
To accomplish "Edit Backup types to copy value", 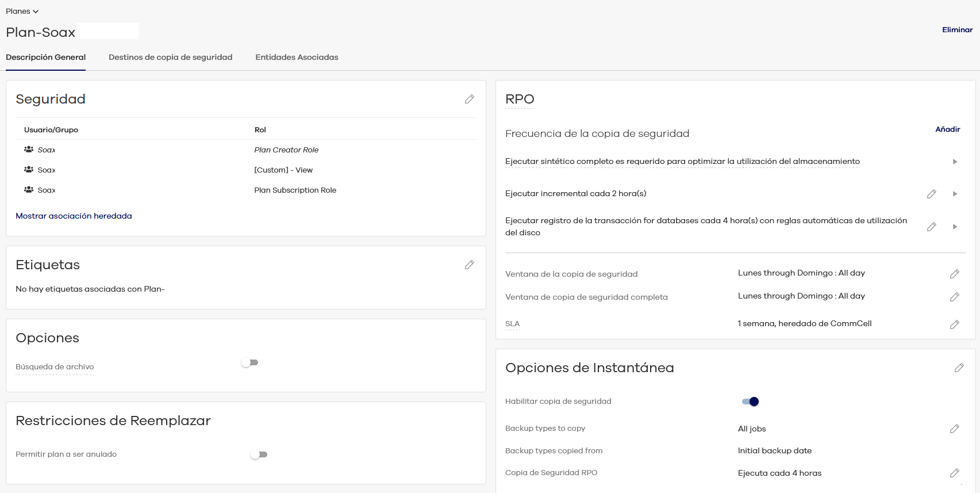I will [954, 429].
